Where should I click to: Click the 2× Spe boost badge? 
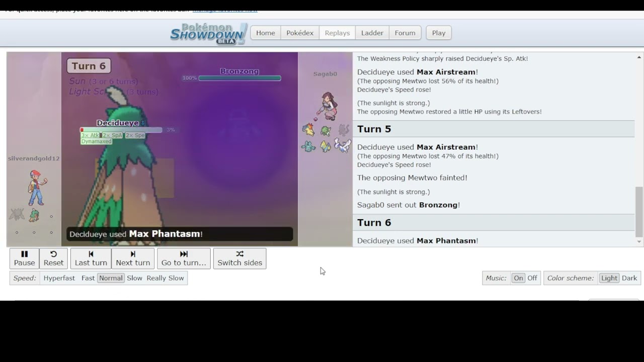(135, 135)
